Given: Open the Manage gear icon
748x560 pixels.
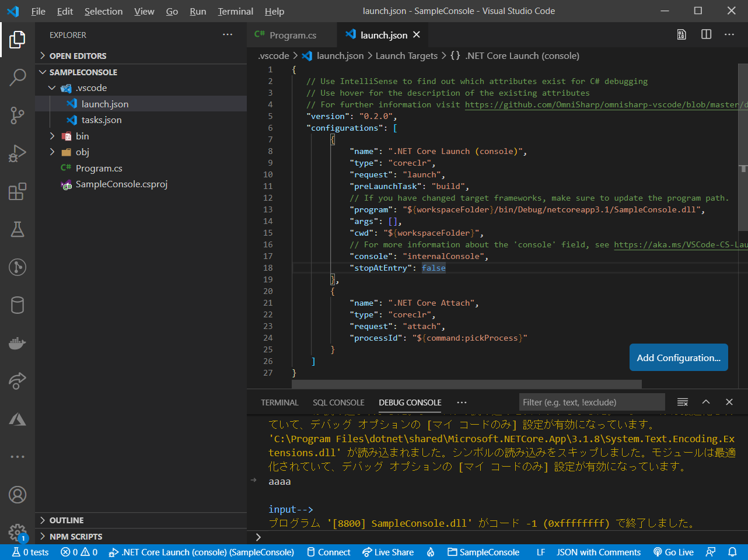Looking at the screenshot, I should point(18,532).
